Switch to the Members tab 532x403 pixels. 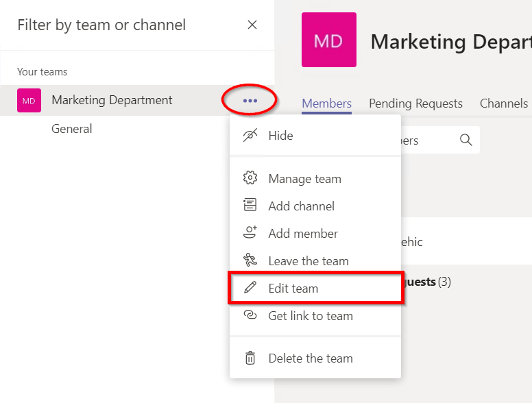[326, 103]
